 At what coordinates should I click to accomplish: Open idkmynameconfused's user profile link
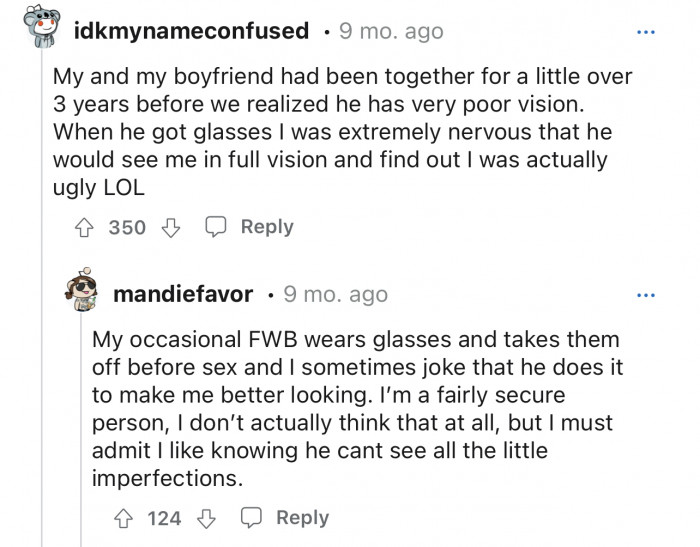192,31
